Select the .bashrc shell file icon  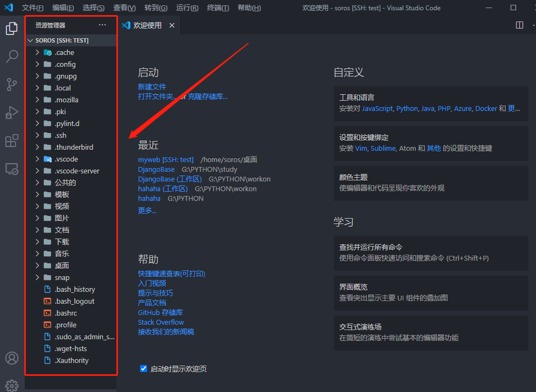point(47,313)
